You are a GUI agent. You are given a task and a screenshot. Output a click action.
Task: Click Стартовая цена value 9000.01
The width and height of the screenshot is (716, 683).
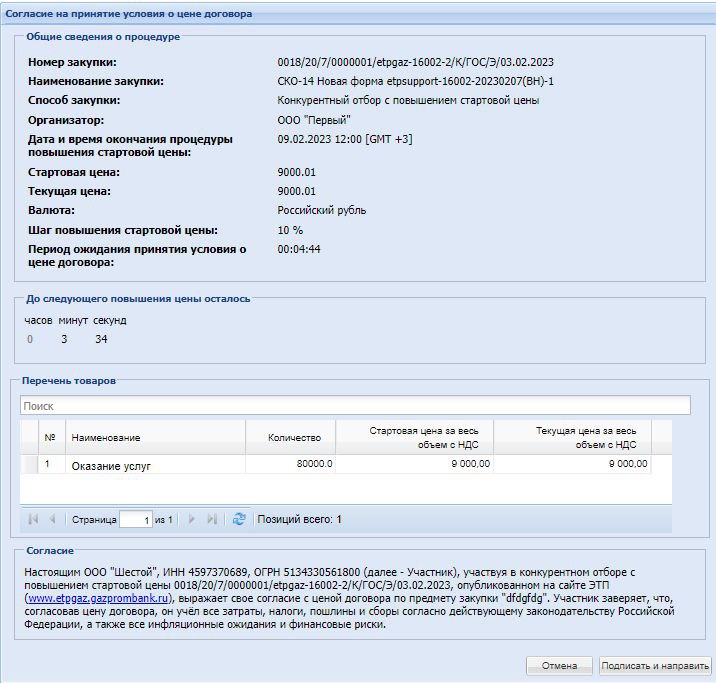[x=296, y=172]
